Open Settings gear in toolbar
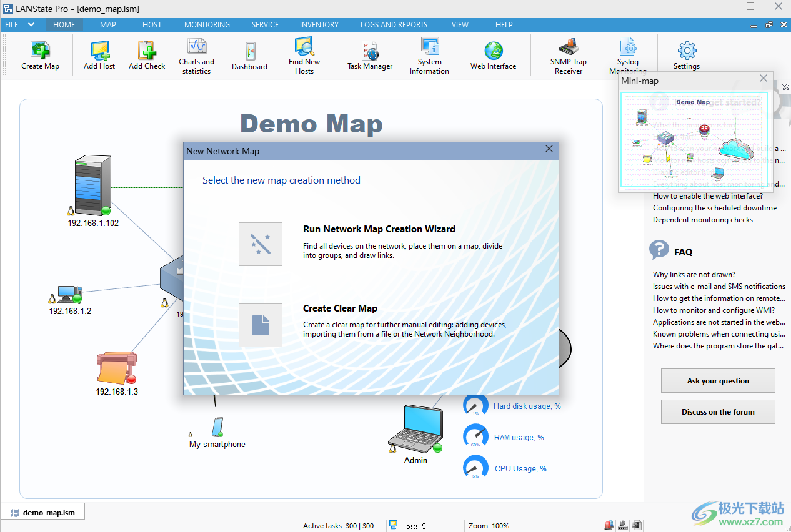 [x=686, y=56]
